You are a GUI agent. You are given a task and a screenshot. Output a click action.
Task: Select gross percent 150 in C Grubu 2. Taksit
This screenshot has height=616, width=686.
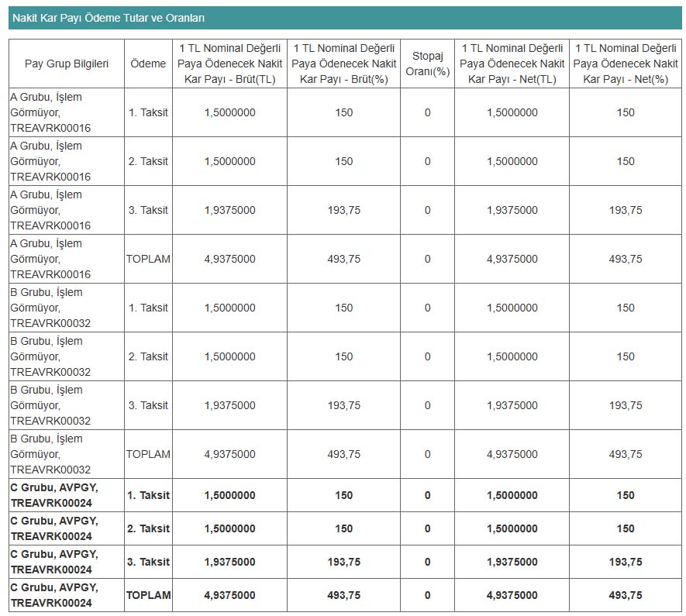coord(344,528)
